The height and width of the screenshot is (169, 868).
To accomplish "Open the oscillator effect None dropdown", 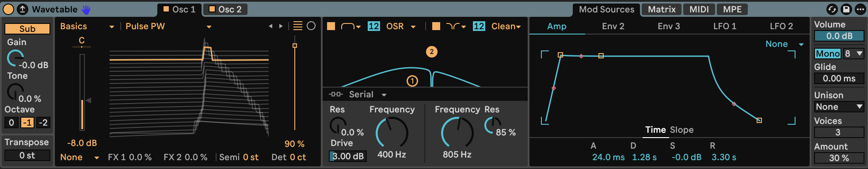I will click(x=80, y=157).
